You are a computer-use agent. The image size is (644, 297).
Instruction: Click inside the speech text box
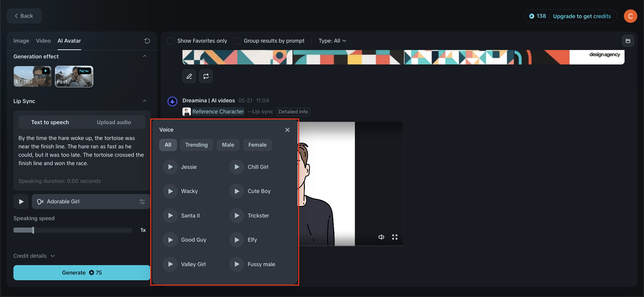pos(82,151)
